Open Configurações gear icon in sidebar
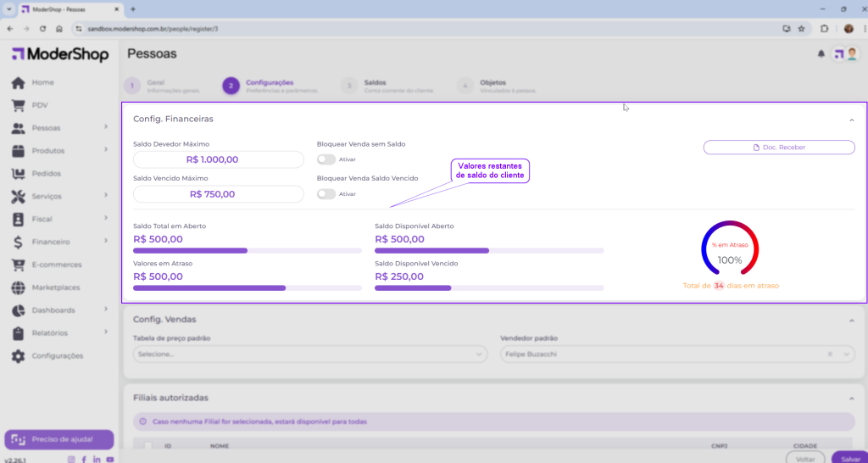Viewport: 868px width, 463px height. 18,356
